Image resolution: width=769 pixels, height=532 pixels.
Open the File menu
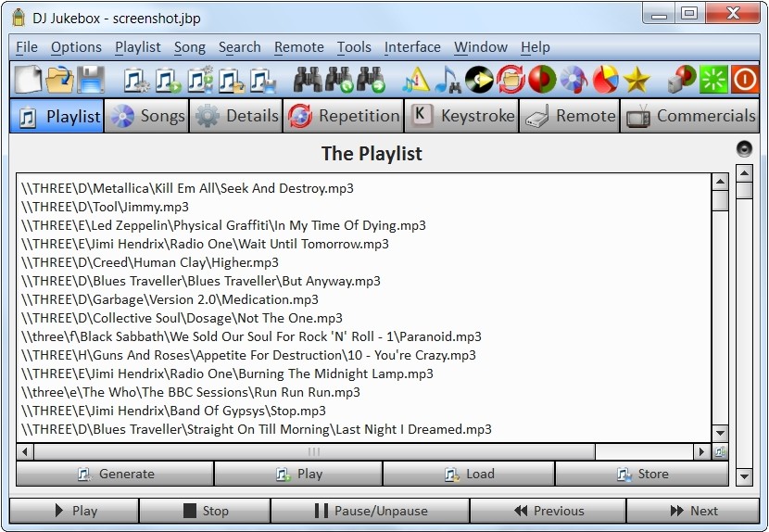point(27,47)
